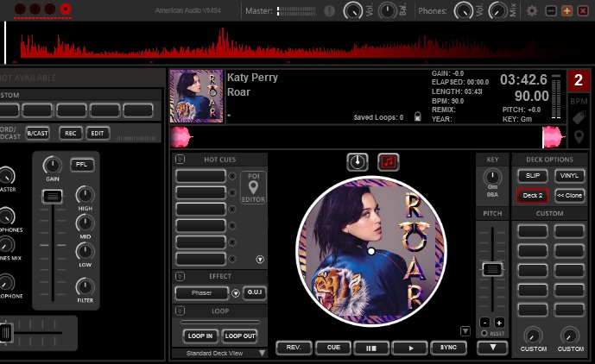595x364 pixels.
Task: Click the channel volume fader handle
Action: (53, 197)
